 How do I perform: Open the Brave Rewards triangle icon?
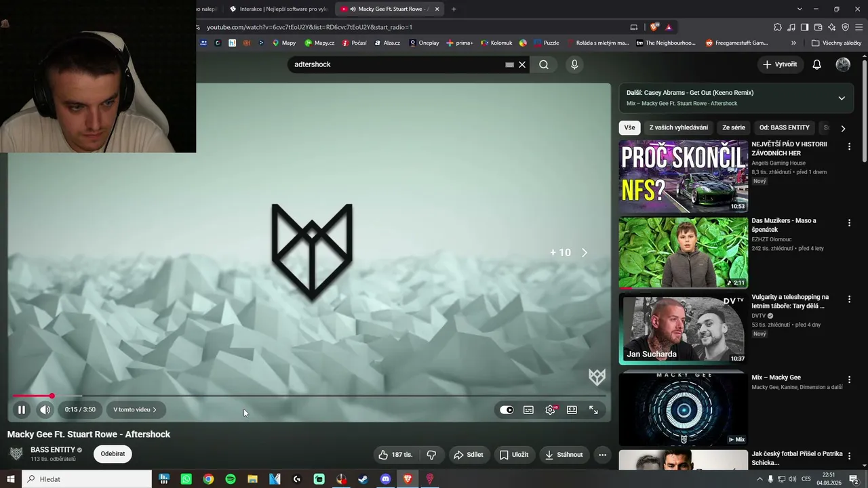pyautogui.click(x=669, y=27)
